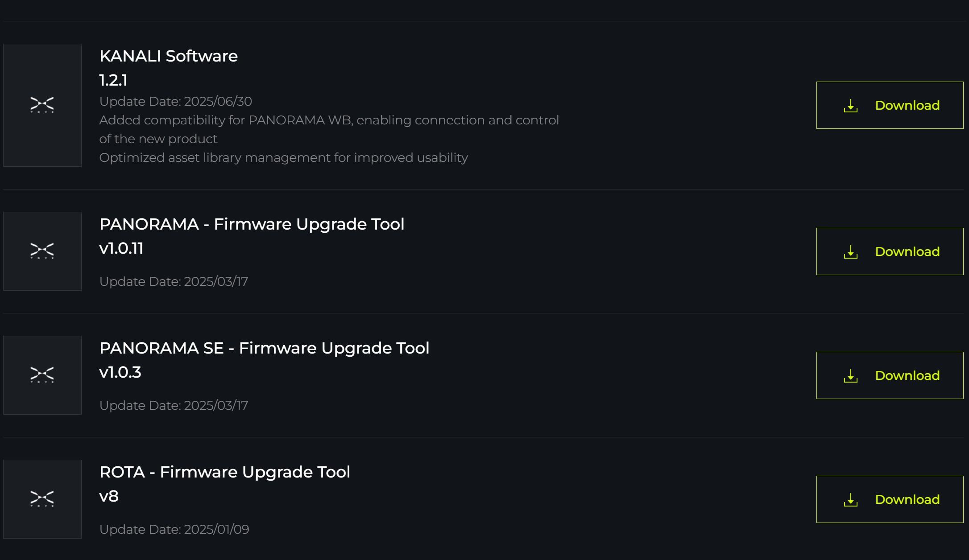Click the download arrow icon for ROTA v8
The height and width of the screenshot is (560, 969).
tap(850, 500)
